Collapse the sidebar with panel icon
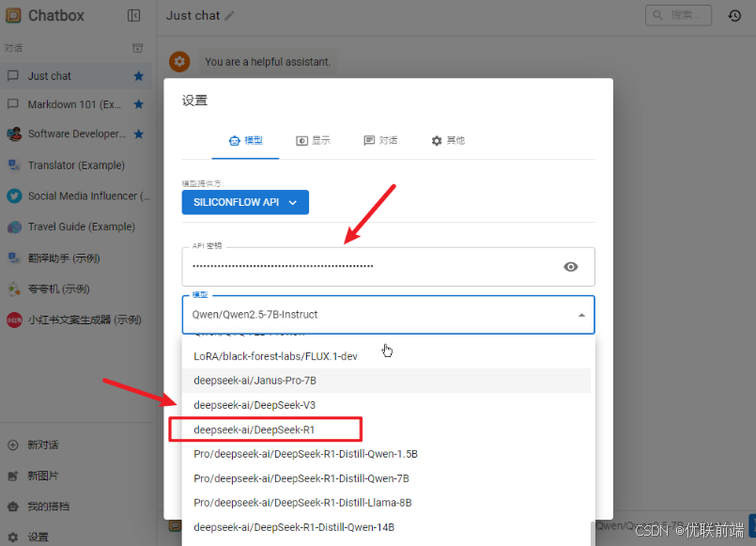The width and height of the screenshot is (756, 546). tap(133, 15)
